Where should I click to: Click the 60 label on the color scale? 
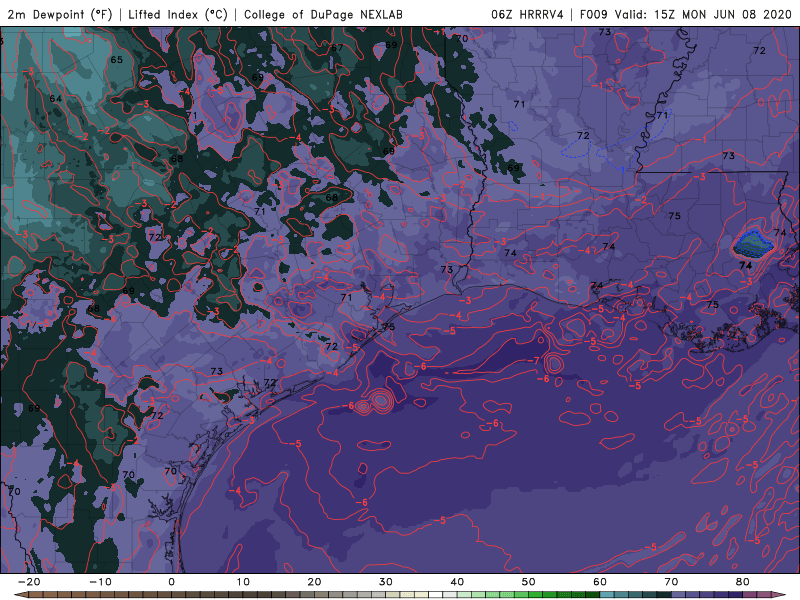point(600,582)
